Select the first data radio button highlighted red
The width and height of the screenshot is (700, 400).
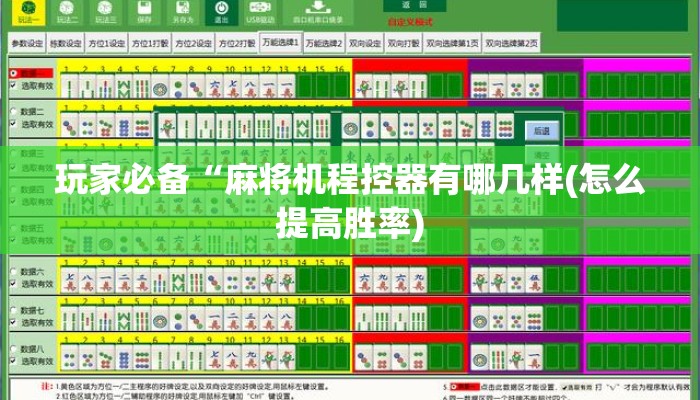[14, 73]
